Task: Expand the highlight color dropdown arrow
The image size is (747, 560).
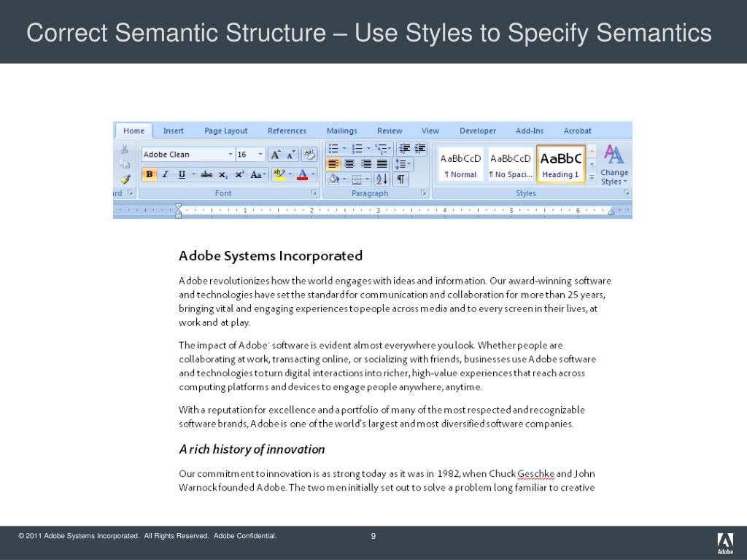Action: click(x=290, y=174)
